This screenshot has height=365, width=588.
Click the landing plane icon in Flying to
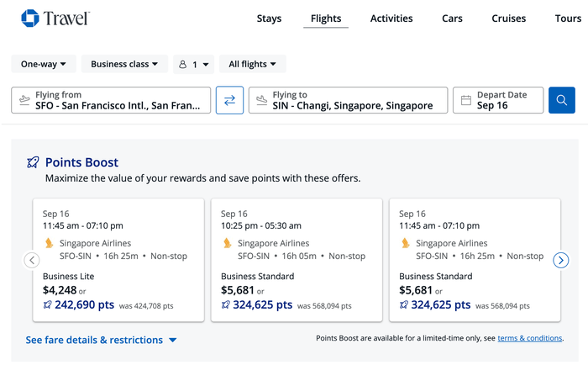tap(262, 100)
